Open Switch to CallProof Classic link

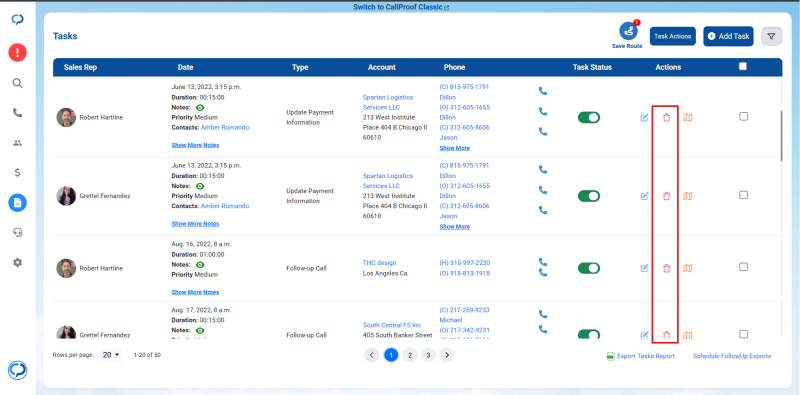(x=401, y=8)
